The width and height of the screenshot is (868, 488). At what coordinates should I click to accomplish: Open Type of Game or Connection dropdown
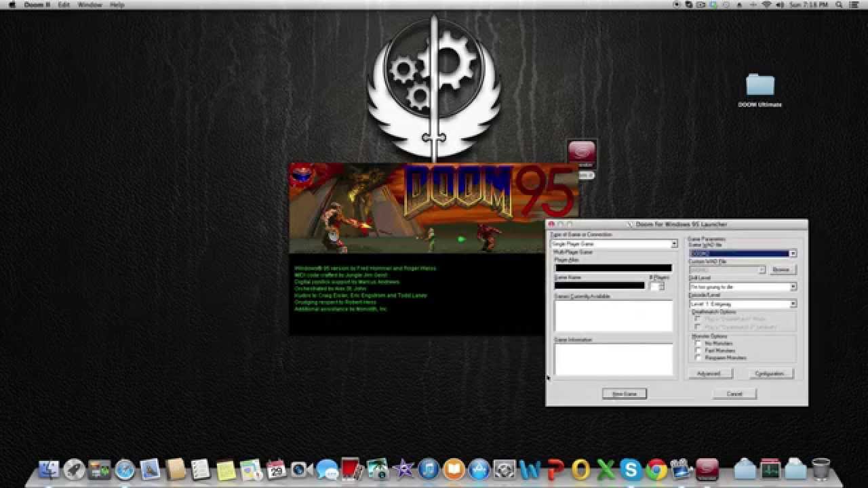(614, 244)
